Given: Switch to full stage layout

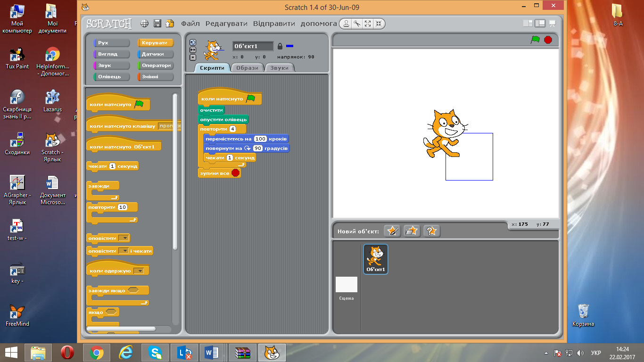Looking at the screenshot, I should click(x=540, y=24).
